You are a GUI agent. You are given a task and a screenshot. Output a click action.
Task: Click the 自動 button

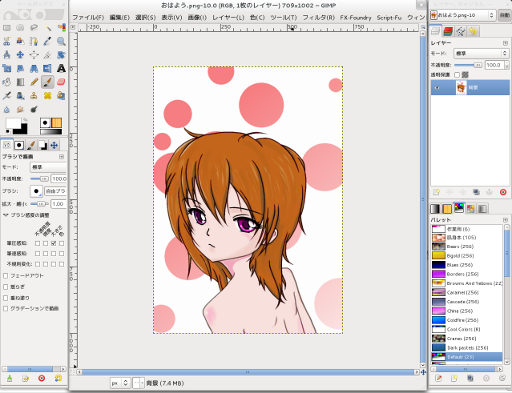[505, 15]
